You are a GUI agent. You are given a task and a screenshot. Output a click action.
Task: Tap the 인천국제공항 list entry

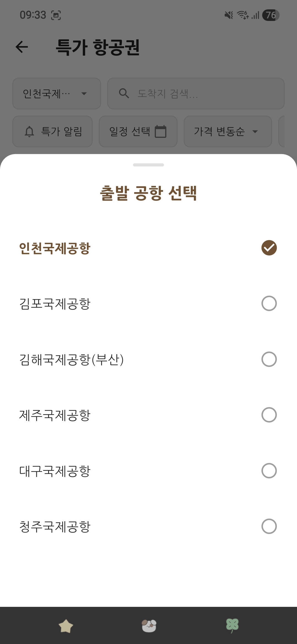tap(55, 248)
